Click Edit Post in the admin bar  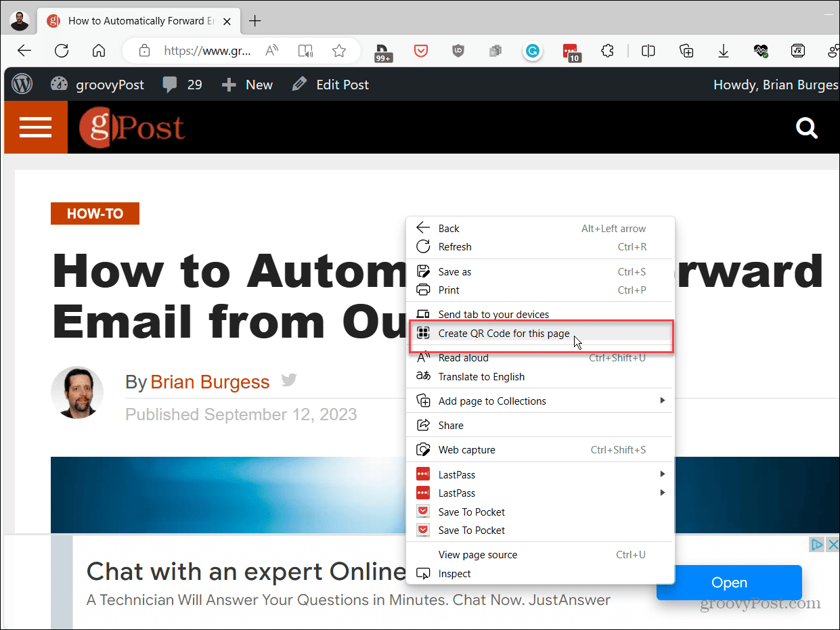point(330,85)
